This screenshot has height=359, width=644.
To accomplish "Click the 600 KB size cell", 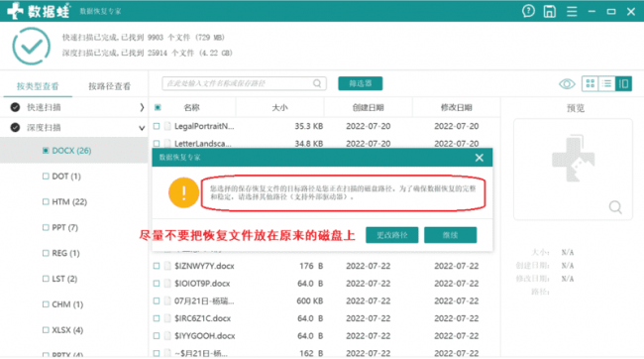I will pos(310,301).
